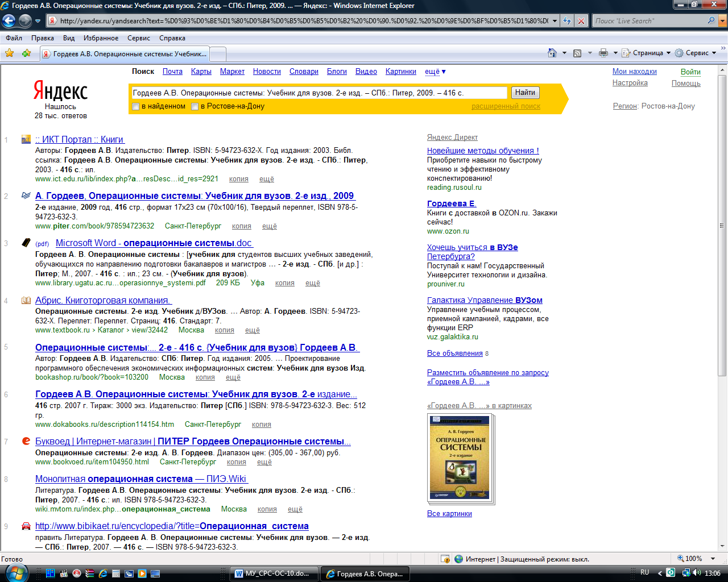Open the Справка menu
This screenshot has width=728, height=582.
(172, 38)
